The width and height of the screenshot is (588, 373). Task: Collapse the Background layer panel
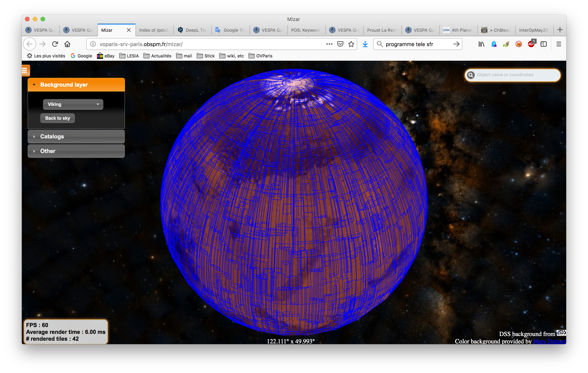[76, 85]
